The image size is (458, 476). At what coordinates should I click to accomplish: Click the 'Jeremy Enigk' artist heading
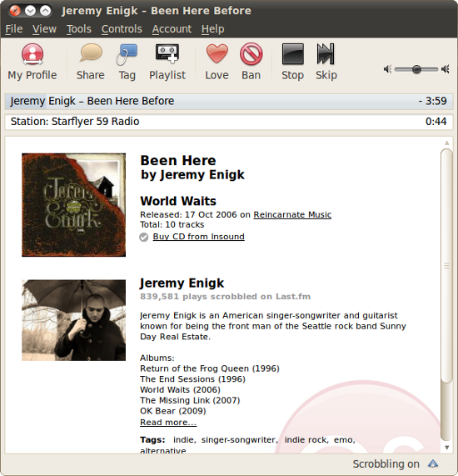point(182,283)
